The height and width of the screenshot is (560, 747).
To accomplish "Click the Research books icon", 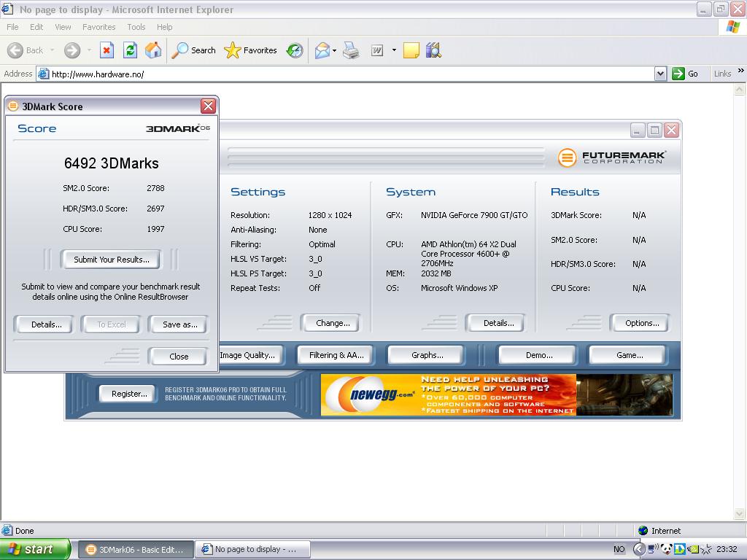I will (433, 50).
